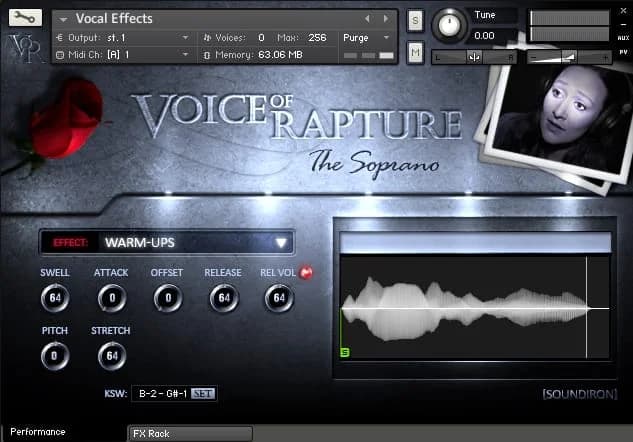The image size is (633, 442).
Task: Adjust the REL VOL knob
Action: point(279,298)
